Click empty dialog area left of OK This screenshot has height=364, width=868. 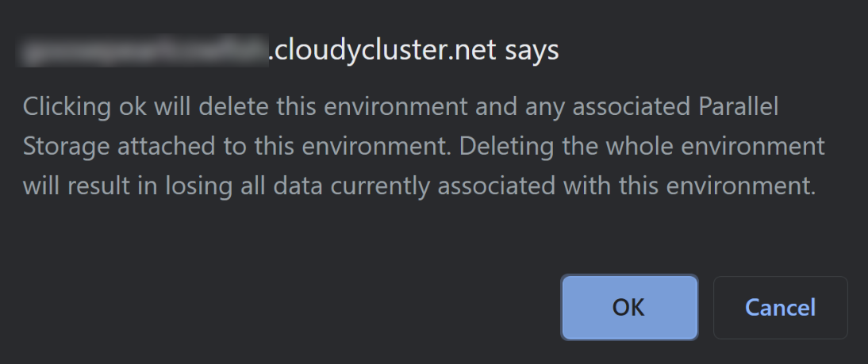[277, 308]
